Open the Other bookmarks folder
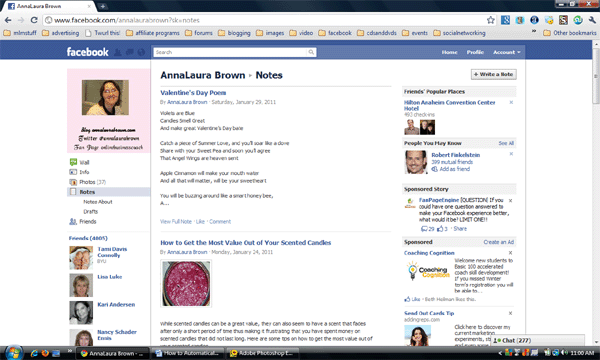This screenshot has height=360, width=600. [570, 33]
